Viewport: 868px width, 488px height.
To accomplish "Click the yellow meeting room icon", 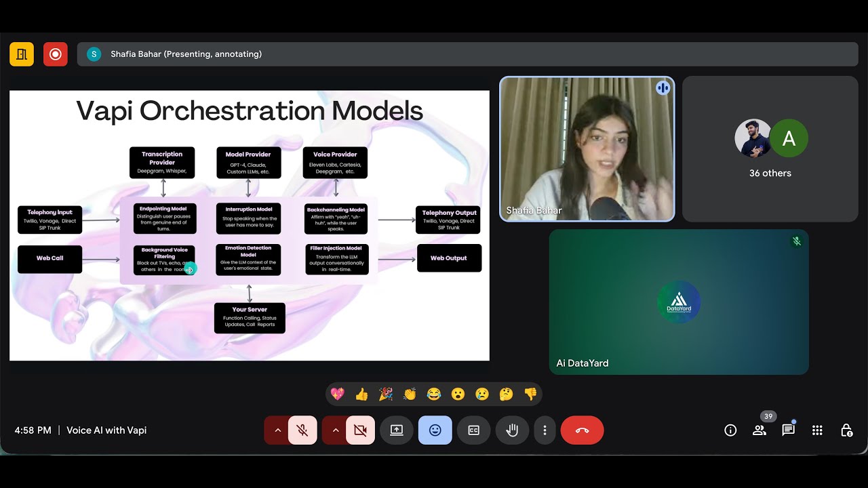I will coord(22,54).
